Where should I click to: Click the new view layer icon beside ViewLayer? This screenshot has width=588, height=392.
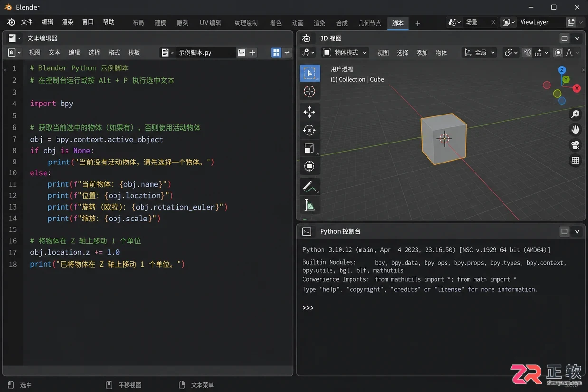571,22
